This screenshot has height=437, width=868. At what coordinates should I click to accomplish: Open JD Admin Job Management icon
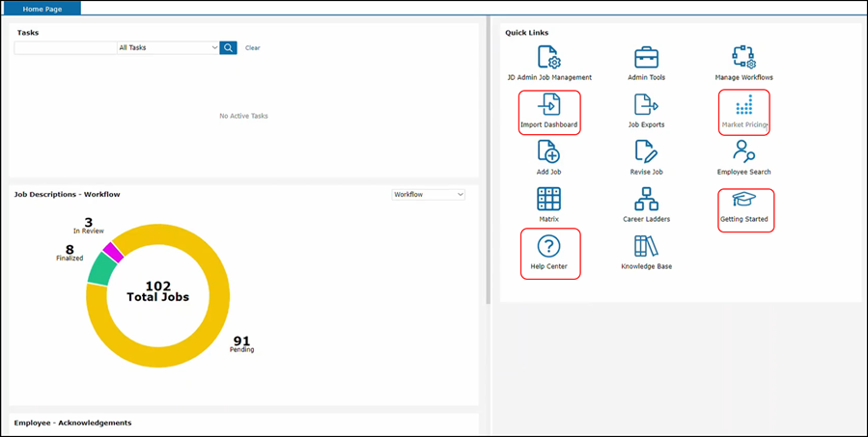pos(548,58)
